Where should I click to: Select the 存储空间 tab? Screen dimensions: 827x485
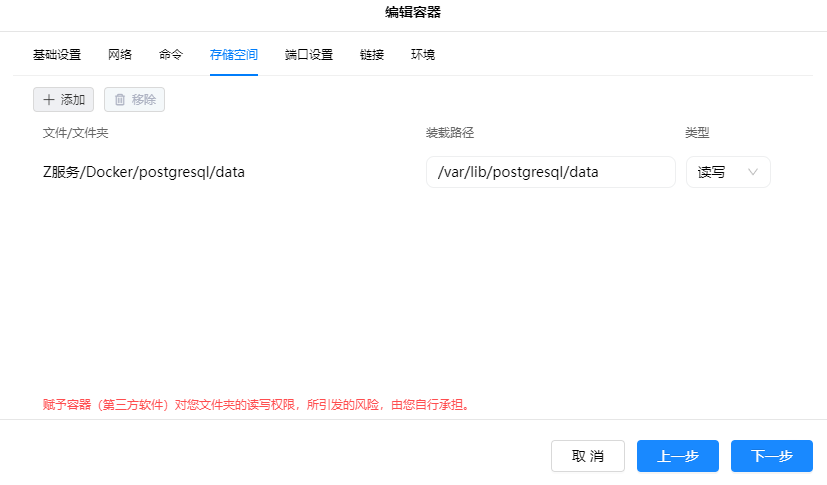(234, 55)
